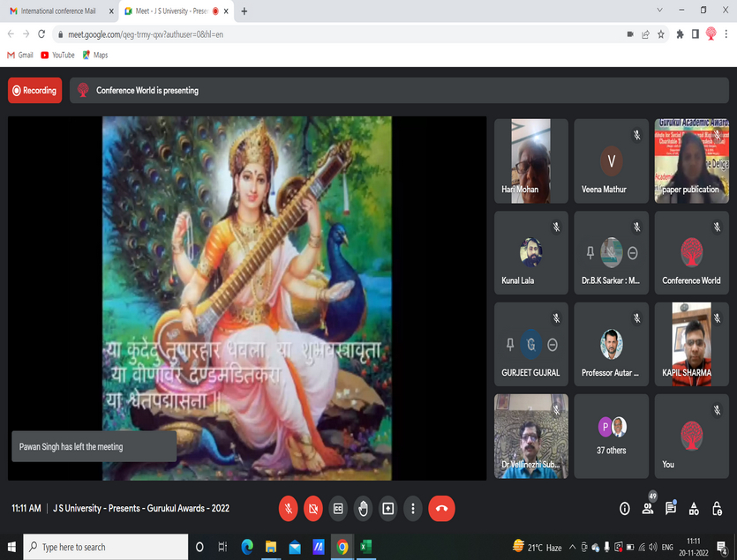Viewport: 737px width, 560px height.
Task: Open the taskbar notification center icon
Action: pyautogui.click(x=721, y=547)
